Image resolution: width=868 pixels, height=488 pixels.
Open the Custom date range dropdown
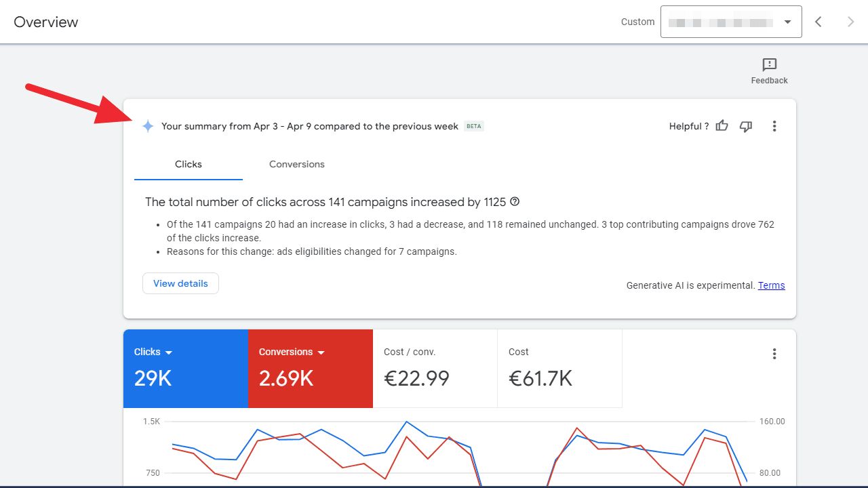pyautogui.click(x=731, y=22)
